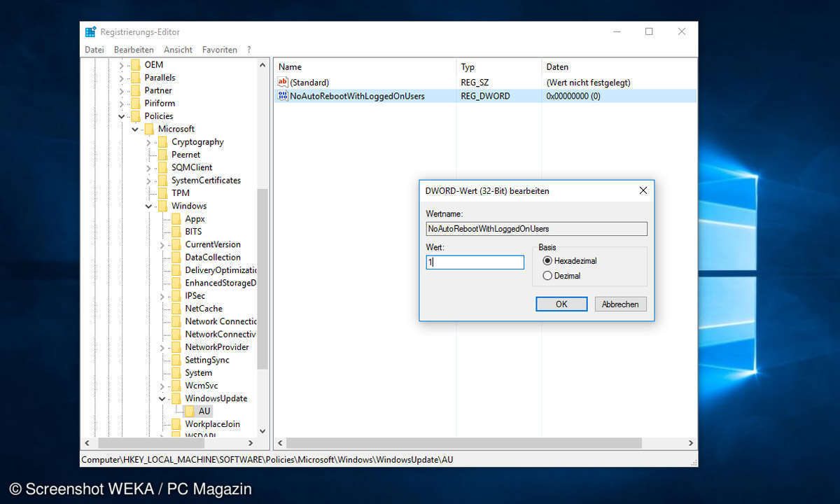The height and width of the screenshot is (504, 840).
Task: Click the NetCache folder icon
Action: (x=176, y=309)
